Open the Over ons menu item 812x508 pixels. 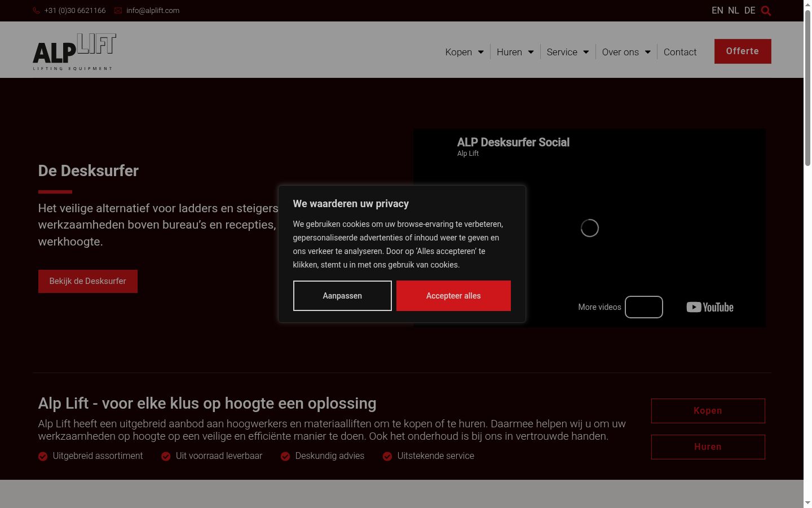pos(620,52)
